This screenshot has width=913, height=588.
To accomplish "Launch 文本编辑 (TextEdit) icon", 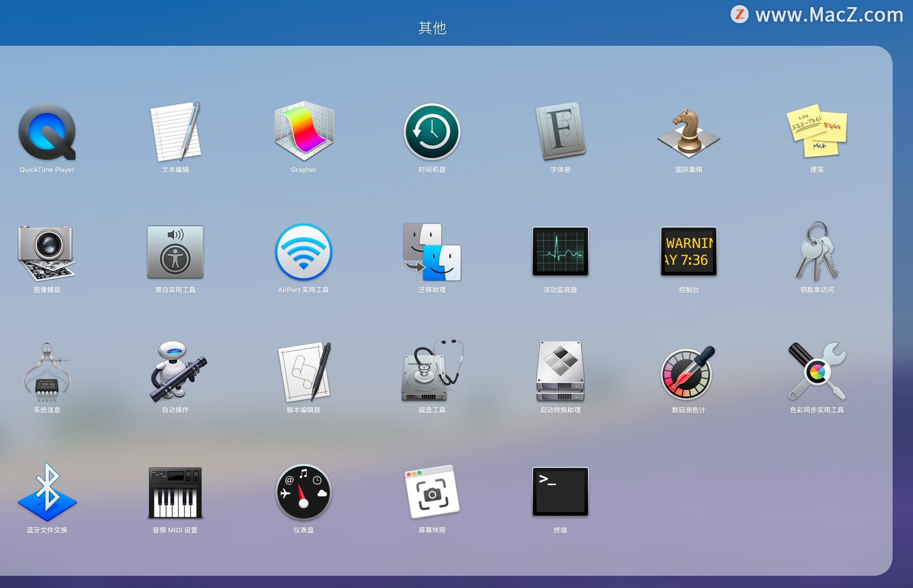I will coord(175,132).
